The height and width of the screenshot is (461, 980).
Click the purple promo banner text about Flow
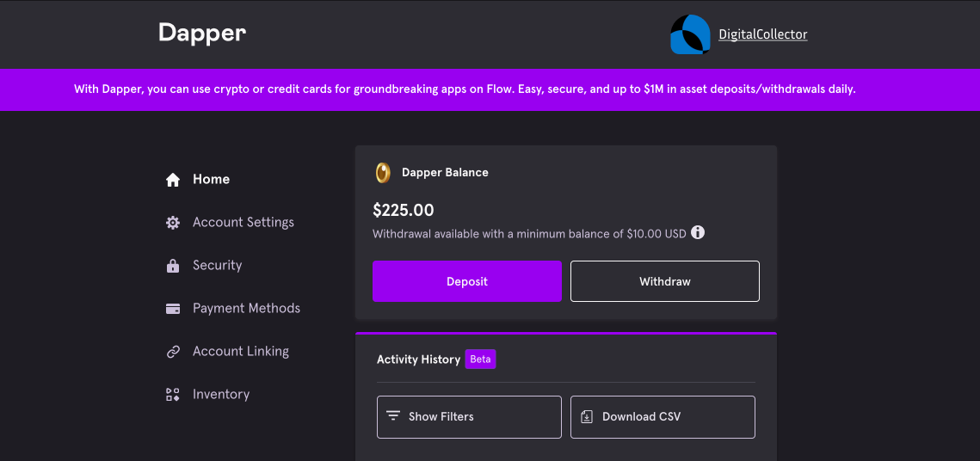(x=465, y=89)
